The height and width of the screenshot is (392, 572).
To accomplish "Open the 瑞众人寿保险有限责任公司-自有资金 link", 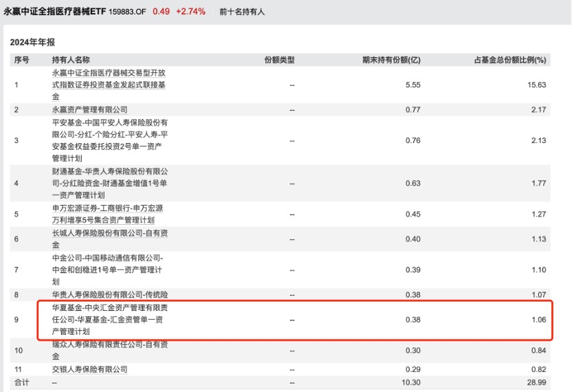I will click(110, 350).
